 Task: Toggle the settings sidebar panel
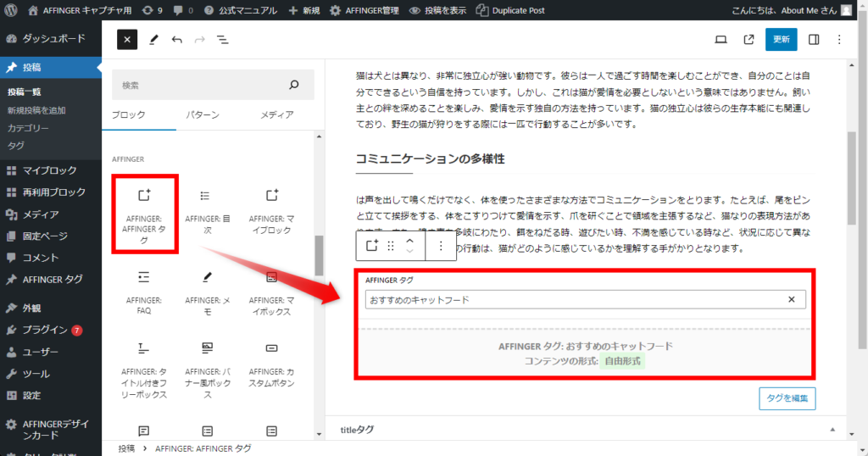click(814, 40)
